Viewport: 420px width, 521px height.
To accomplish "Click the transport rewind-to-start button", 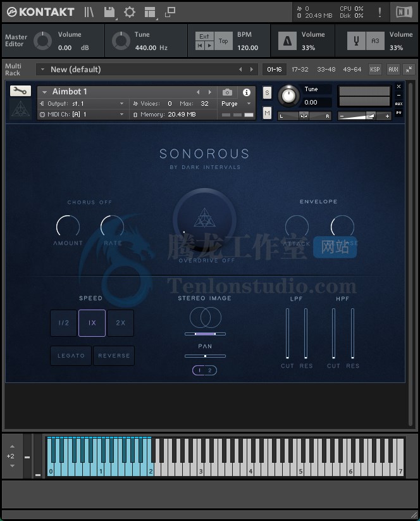I will click(x=200, y=46).
